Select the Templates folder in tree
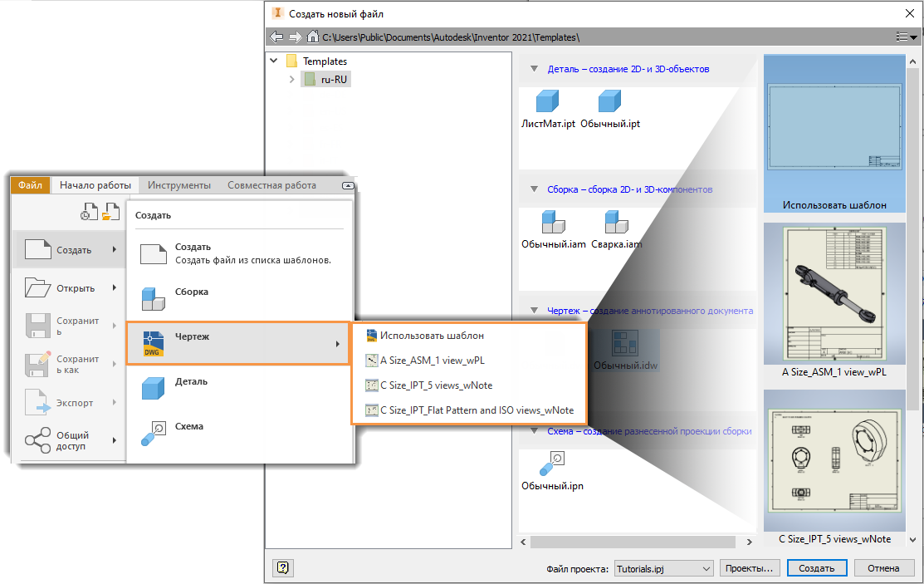The width and height of the screenshot is (924, 584). coord(316,61)
